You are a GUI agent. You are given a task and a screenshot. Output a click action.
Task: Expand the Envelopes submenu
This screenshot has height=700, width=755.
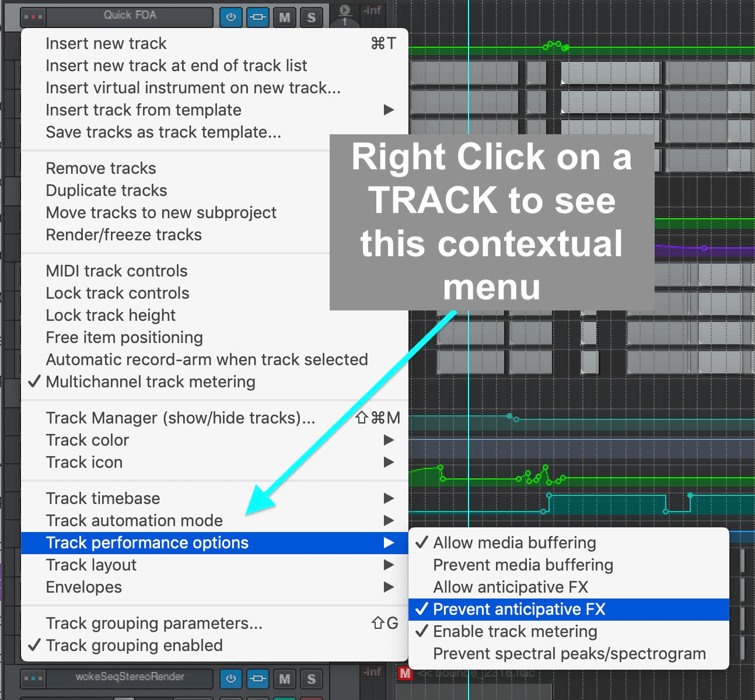pyautogui.click(x=215, y=587)
